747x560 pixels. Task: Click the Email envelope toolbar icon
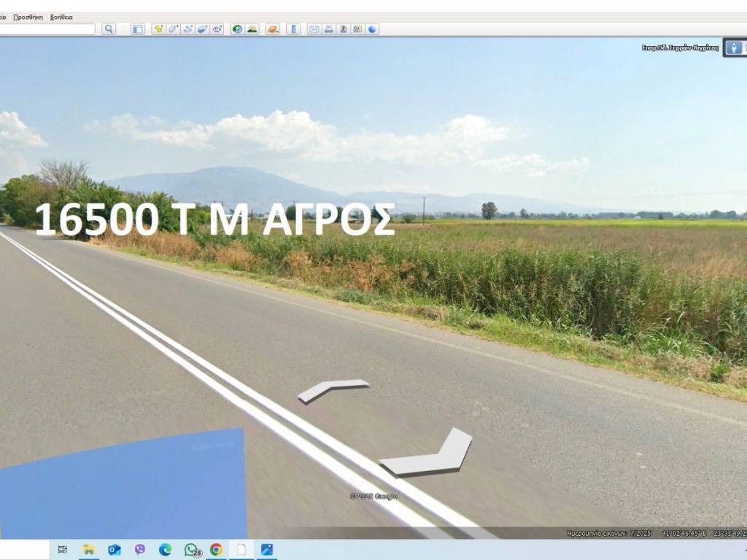tap(314, 29)
